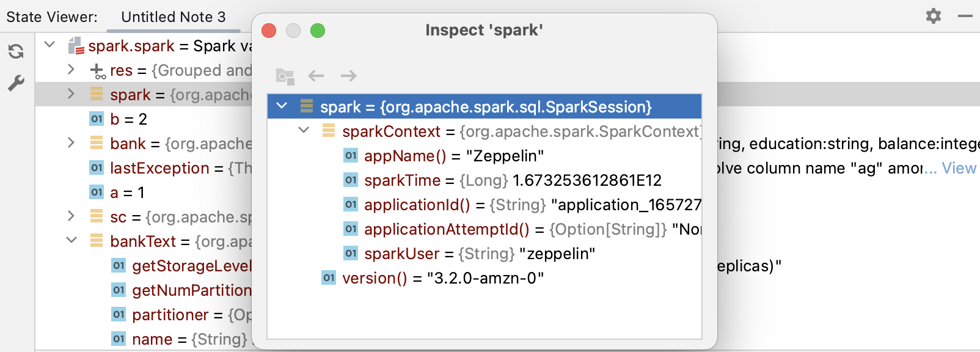Screen dimensions: 980x352
Task: Open the gear settings icon at top right
Action: pyautogui.click(x=933, y=16)
